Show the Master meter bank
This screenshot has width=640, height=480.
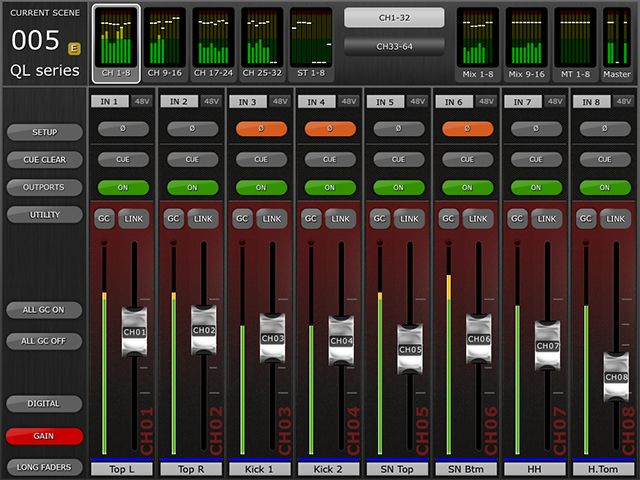coord(617,44)
